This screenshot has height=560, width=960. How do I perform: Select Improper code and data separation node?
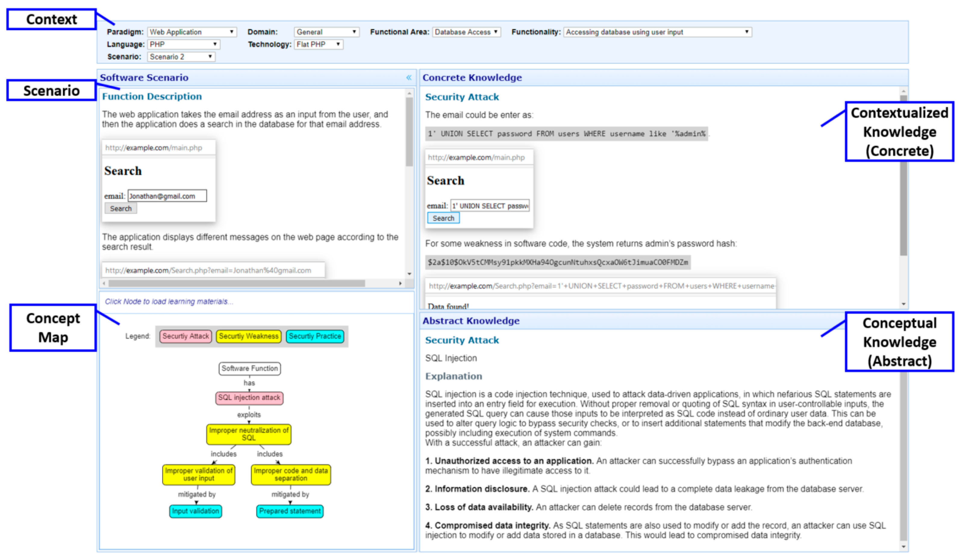point(291,475)
